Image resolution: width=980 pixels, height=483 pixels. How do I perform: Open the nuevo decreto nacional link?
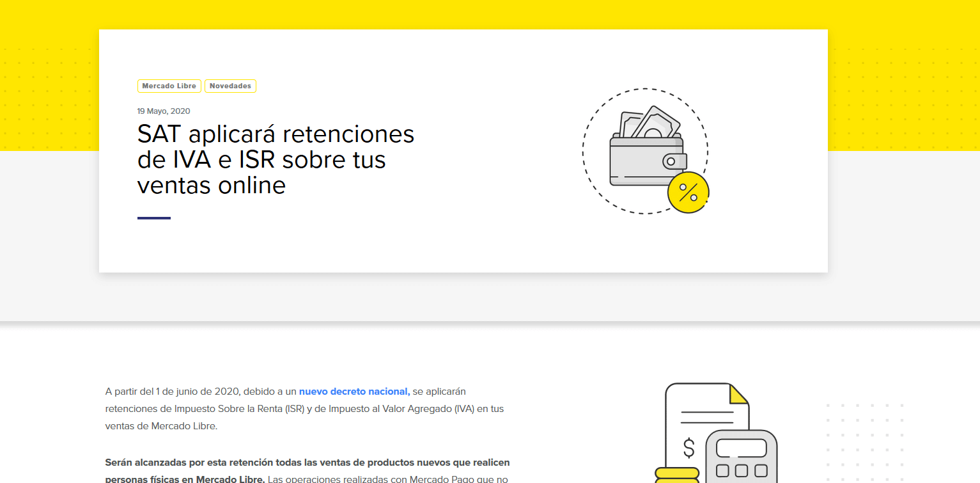tap(354, 391)
